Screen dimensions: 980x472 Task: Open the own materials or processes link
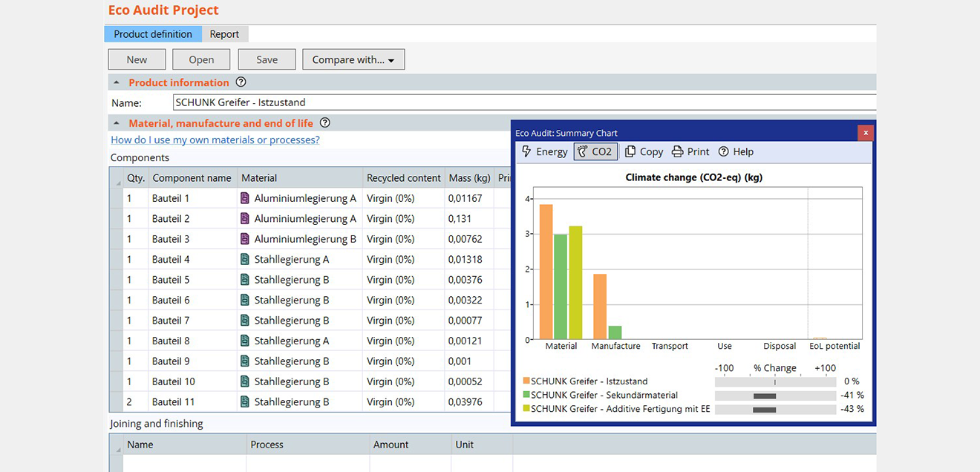(215, 140)
